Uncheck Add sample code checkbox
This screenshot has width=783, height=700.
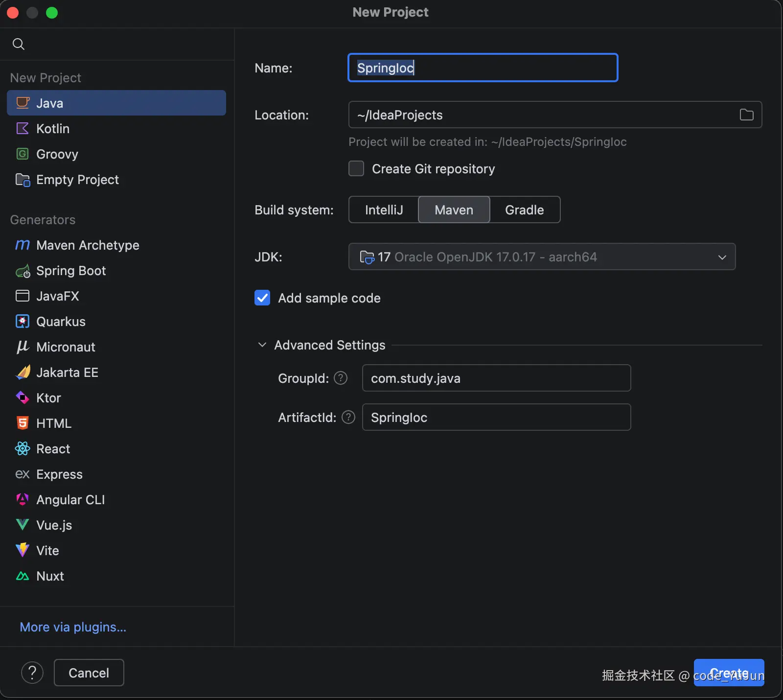pyautogui.click(x=262, y=298)
